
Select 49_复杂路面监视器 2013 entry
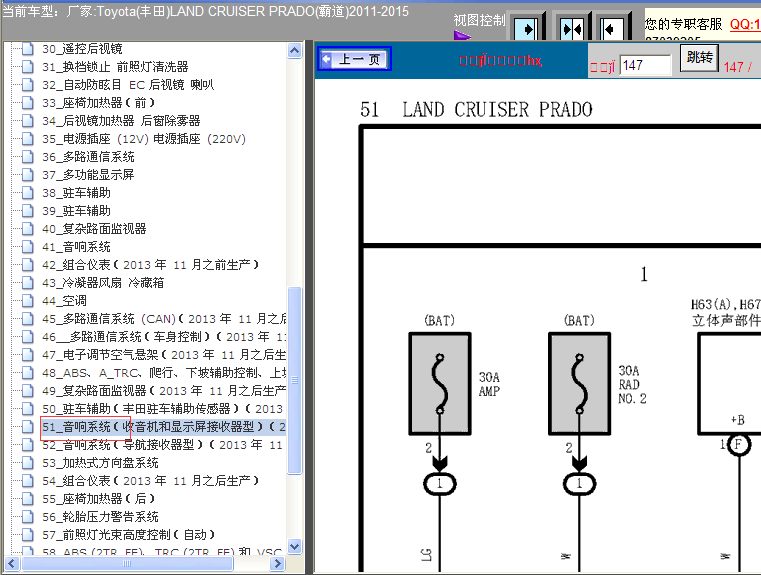[x=164, y=391]
